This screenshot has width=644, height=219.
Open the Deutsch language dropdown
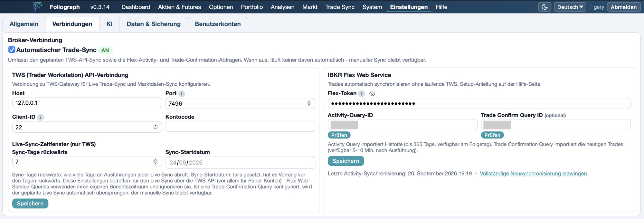pos(570,7)
